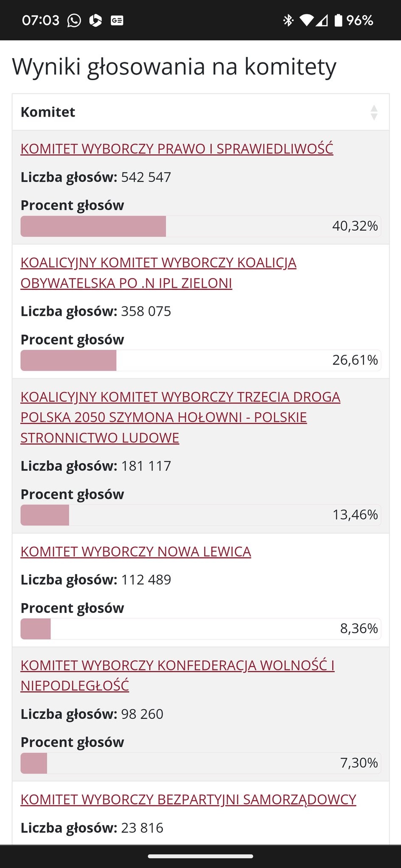Tap the hexagon app notification icon
The image size is (401, 868).
click(x=95, y=20)
